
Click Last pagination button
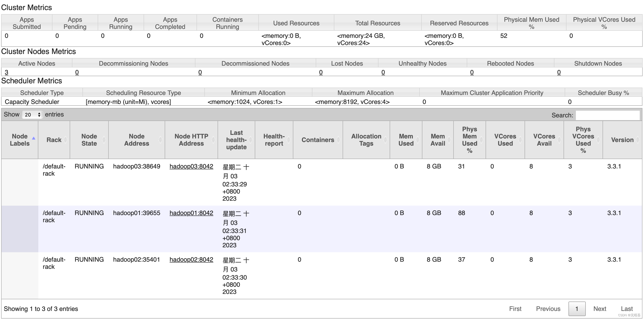[x=627, y=309]
